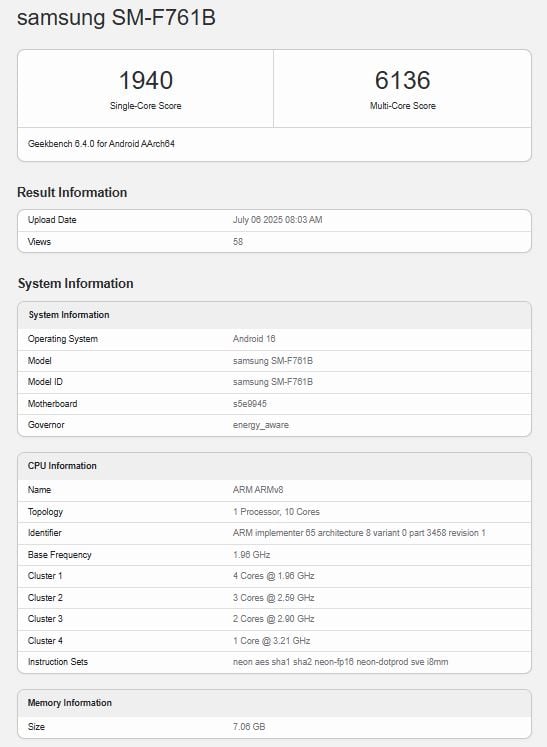The width and height of the screenshot is (547, 747).
Task: Select the Instruction Sets value text
Action: coord(340,662)
